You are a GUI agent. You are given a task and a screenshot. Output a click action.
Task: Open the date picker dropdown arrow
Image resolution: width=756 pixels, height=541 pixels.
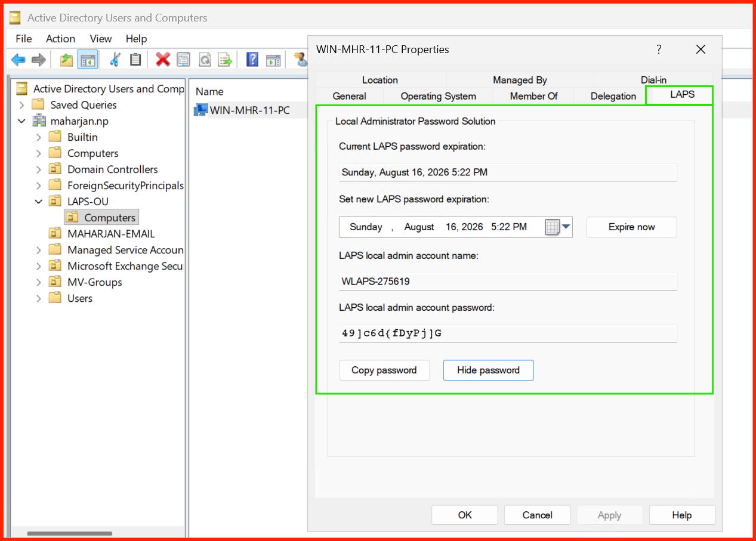click(x=566, y=227)
